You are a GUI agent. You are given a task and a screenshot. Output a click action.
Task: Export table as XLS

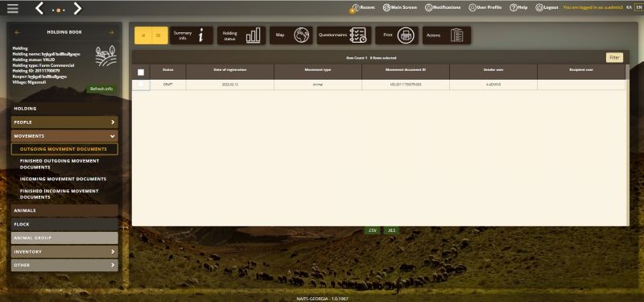point(392,230)
